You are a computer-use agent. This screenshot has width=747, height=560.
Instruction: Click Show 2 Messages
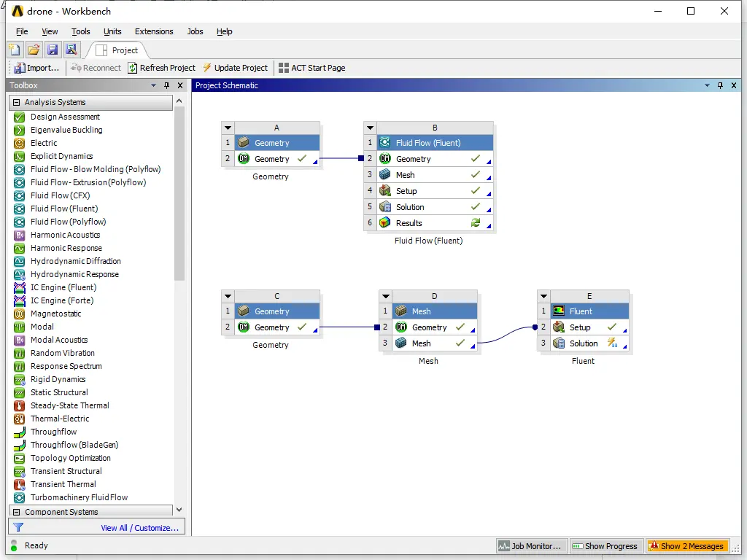pyautogui.click(x=687, y=546)
